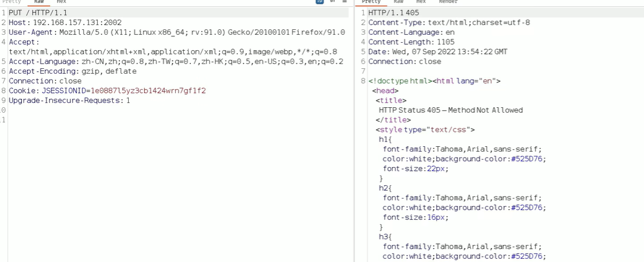Click the Method Not Allowed title text
This screenshot has width=644, height=262.
(485, 110)
